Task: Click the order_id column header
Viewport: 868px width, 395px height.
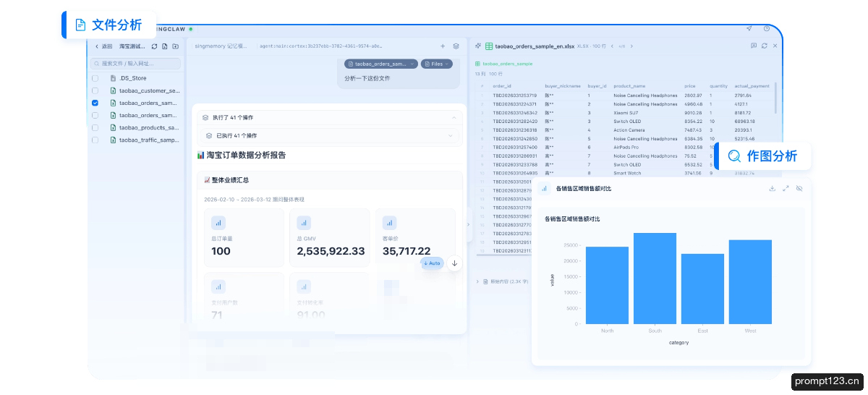Action: (503, 86)
